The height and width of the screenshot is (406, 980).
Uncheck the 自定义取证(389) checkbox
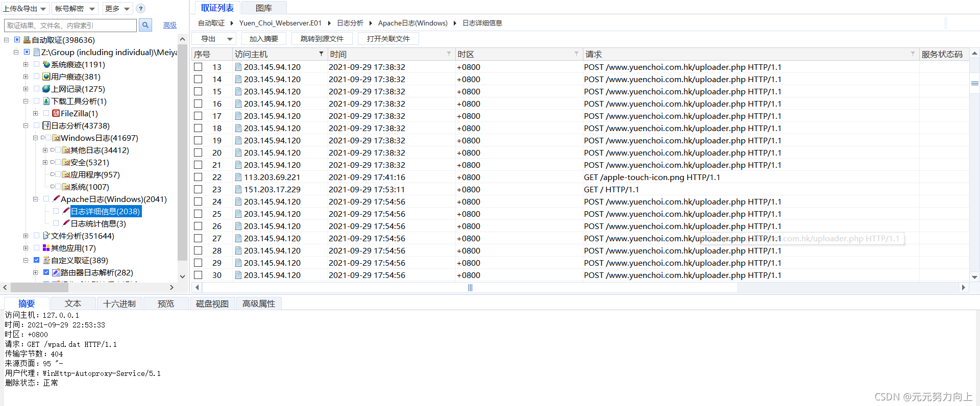(36, 260)
